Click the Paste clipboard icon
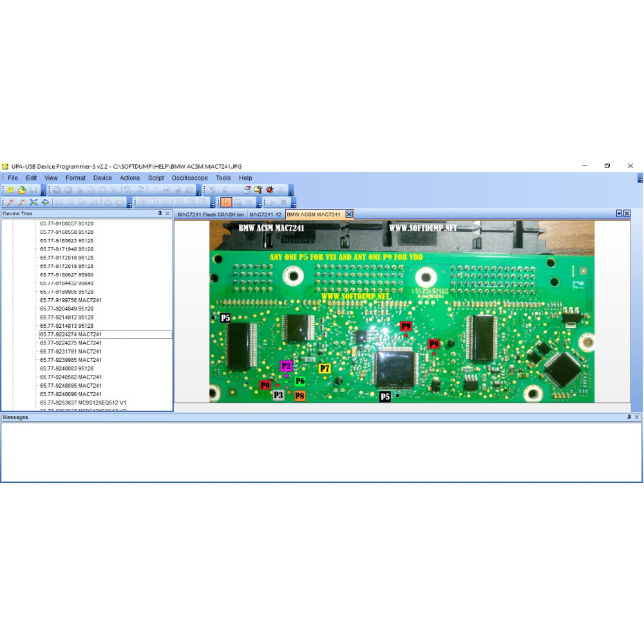 [103, 190]
